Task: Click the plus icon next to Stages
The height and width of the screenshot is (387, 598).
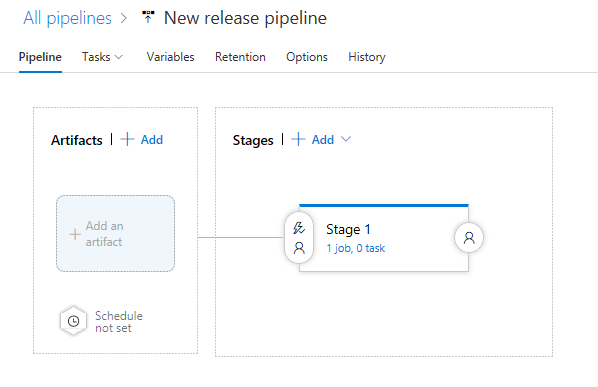Action: tap(298, 140)
